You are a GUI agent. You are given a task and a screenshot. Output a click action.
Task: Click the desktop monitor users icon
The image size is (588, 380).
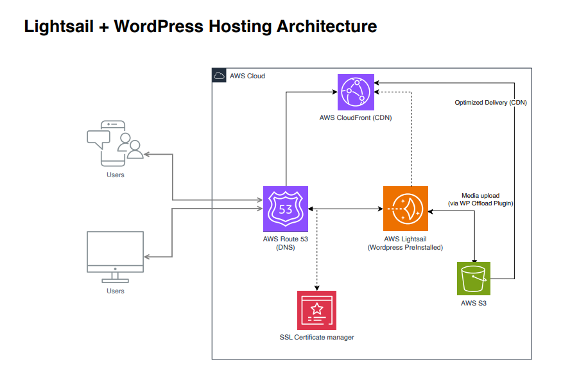115,257
